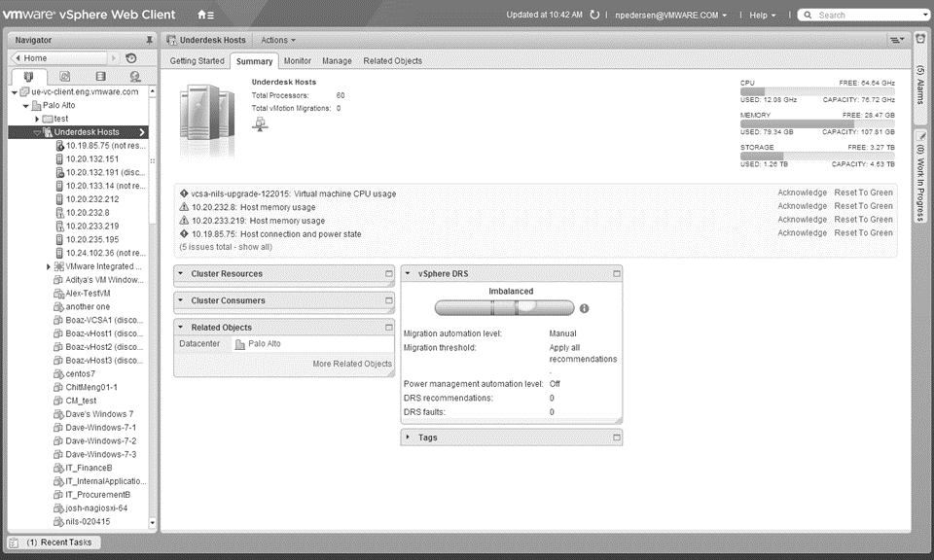
Task: Collapse the vSphere DRS section
Action: coord(408,274)
